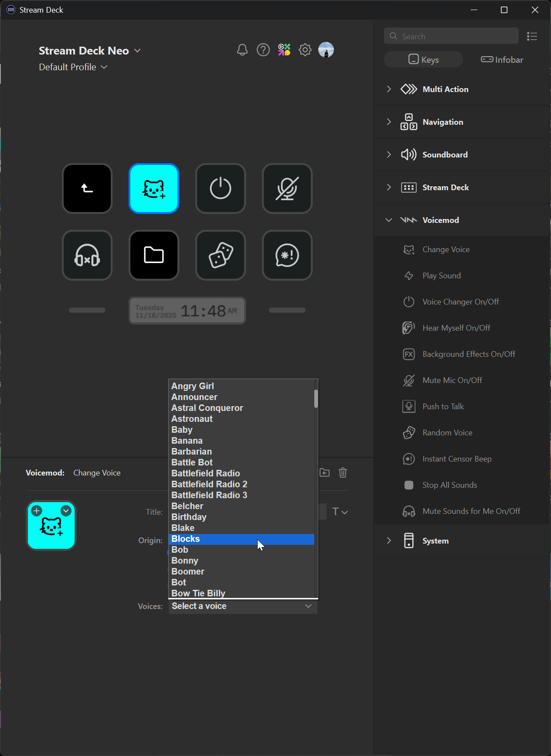Choose Belcher from the voice list
This screenshot has height=756, width=551.
241,506
